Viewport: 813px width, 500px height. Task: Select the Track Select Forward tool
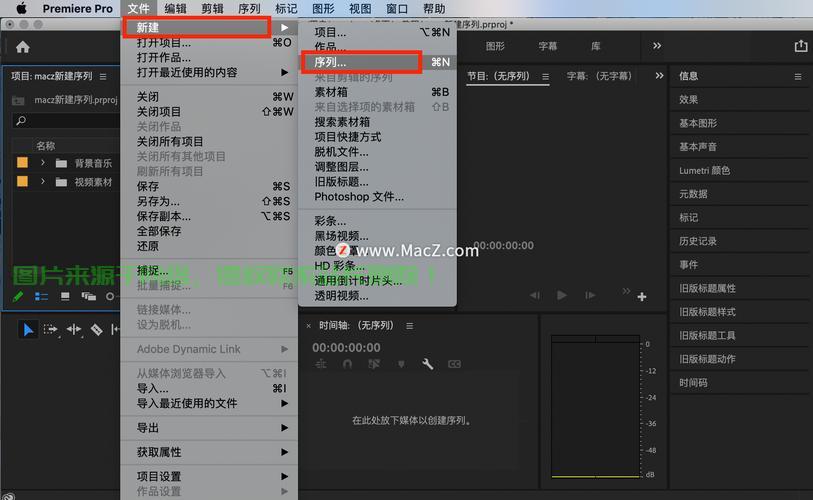tap(51, 329)
